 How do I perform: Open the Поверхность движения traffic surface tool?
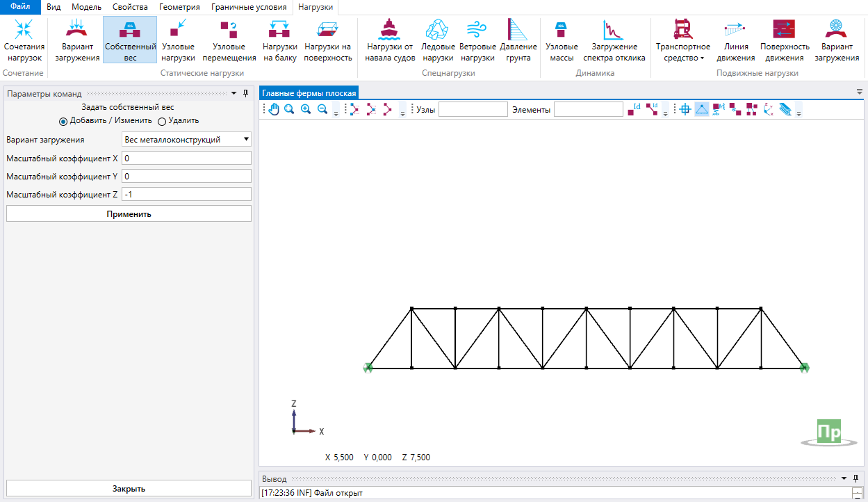point(785,40)
